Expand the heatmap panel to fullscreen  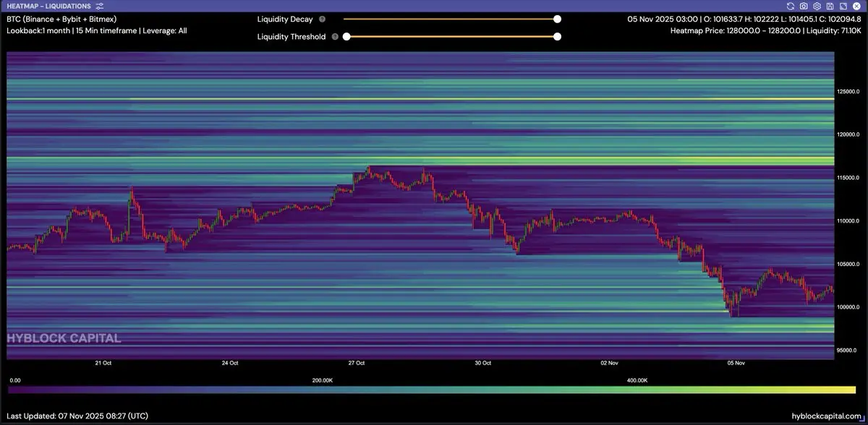click(843, 6)
